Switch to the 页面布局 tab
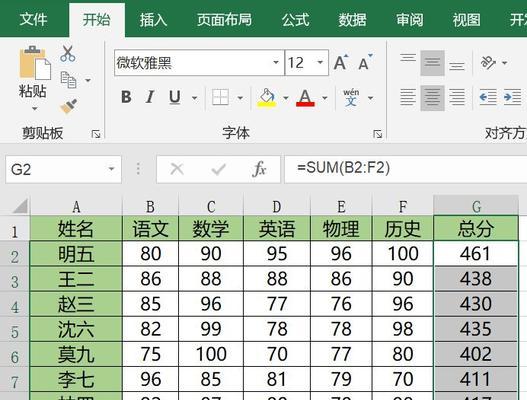527x400 pixels. [x=224, y=19]
